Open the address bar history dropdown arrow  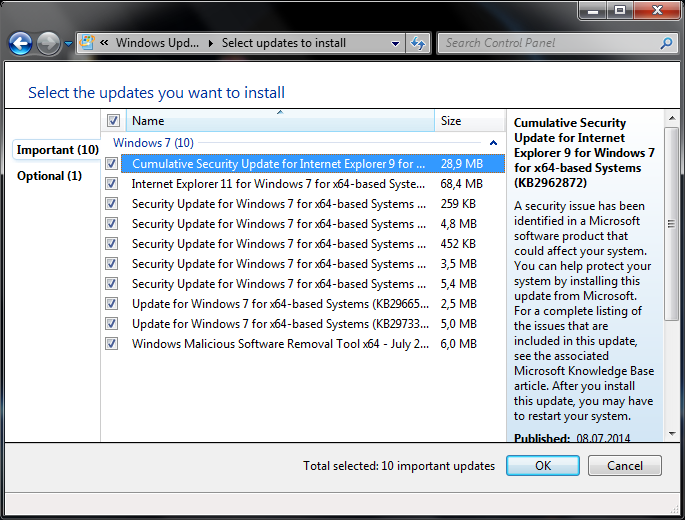coord(395,43)
